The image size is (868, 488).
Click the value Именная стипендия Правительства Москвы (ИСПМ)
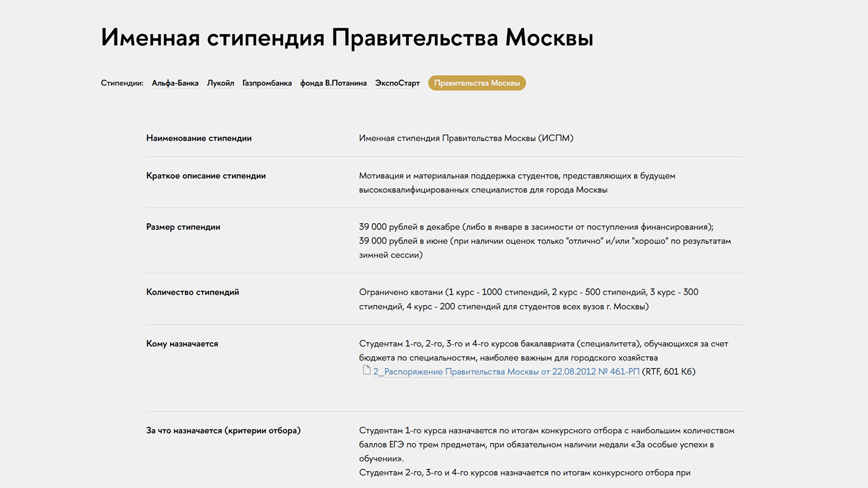point(466,138)
